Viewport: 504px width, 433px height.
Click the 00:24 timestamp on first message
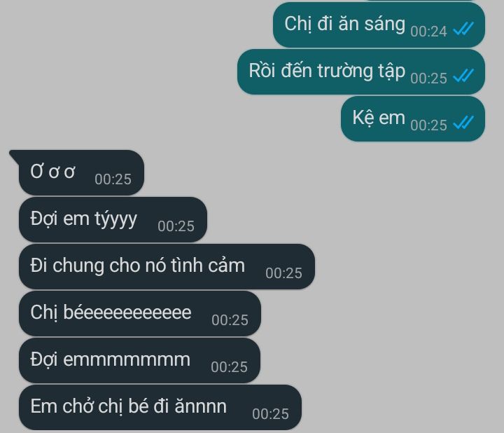428,32
